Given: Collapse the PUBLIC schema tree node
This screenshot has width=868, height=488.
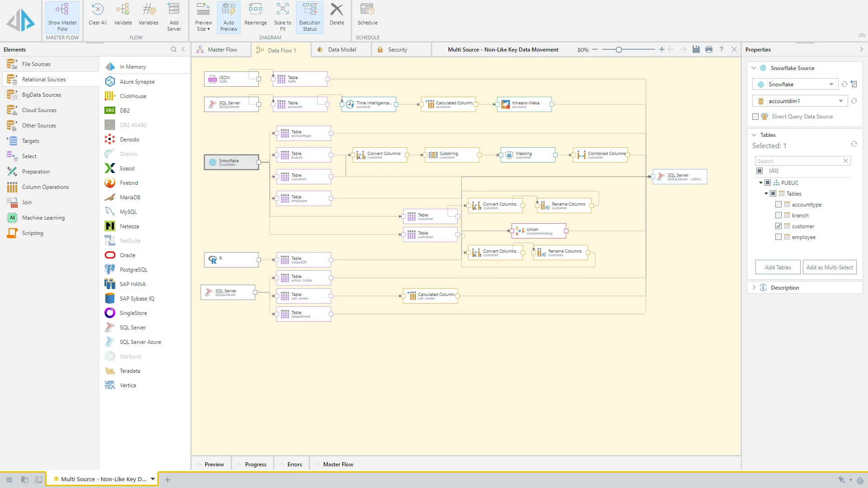Looking at the screenshot, I should pyautogui.click(x=760, y=183).
